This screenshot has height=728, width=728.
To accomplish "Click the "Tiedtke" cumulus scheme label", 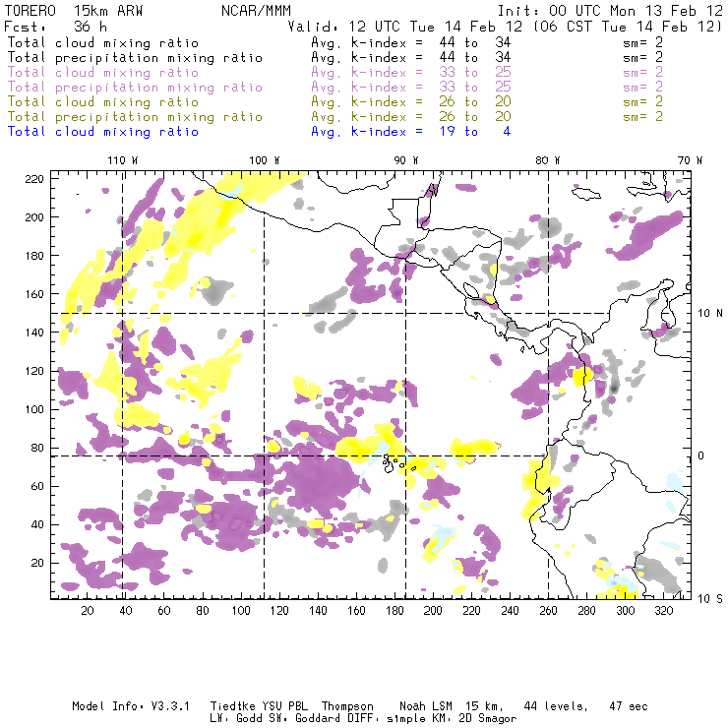I will (233, 706).
